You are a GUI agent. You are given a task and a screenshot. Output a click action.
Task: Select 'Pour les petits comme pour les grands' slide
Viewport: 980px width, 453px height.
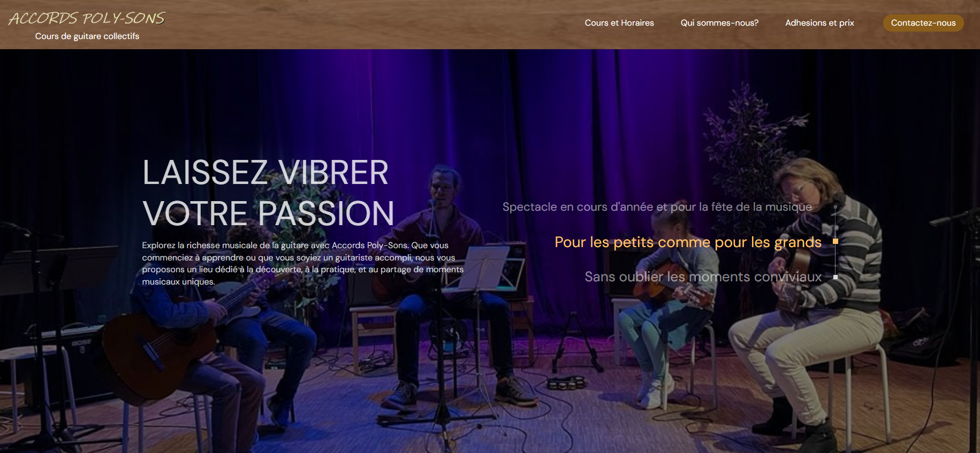[x=688, y=242]
